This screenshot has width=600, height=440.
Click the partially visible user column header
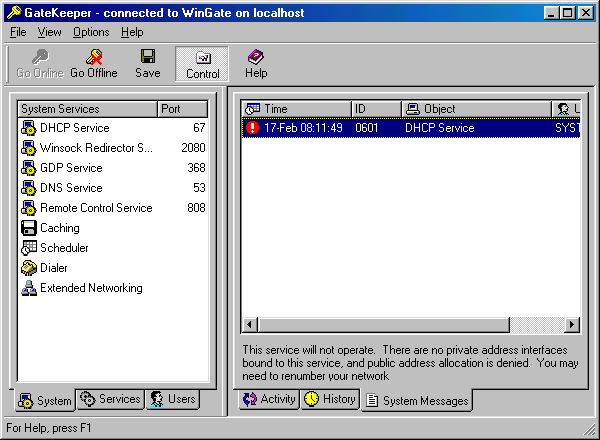pyautogui.click(x=566, y=109)
